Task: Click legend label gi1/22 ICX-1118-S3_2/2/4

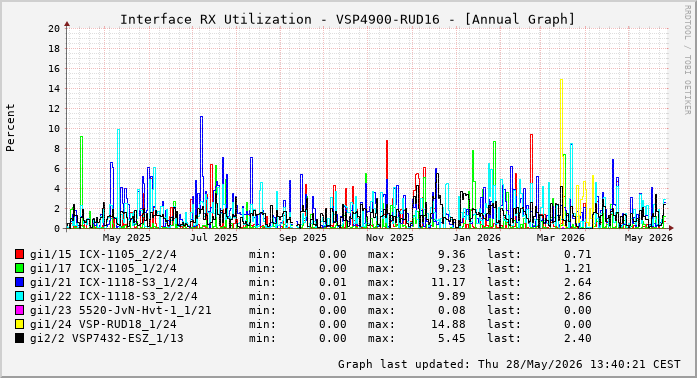Action: point(114,296)
